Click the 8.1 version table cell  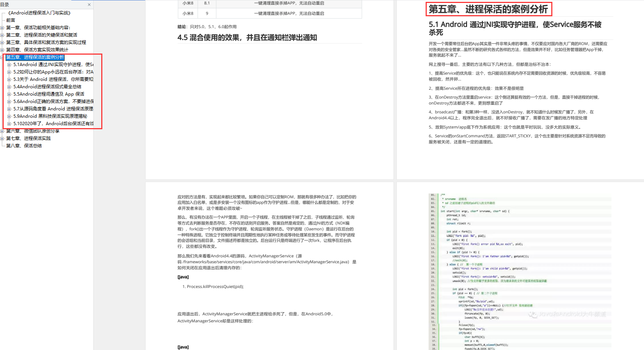click(x=207, y=3)
